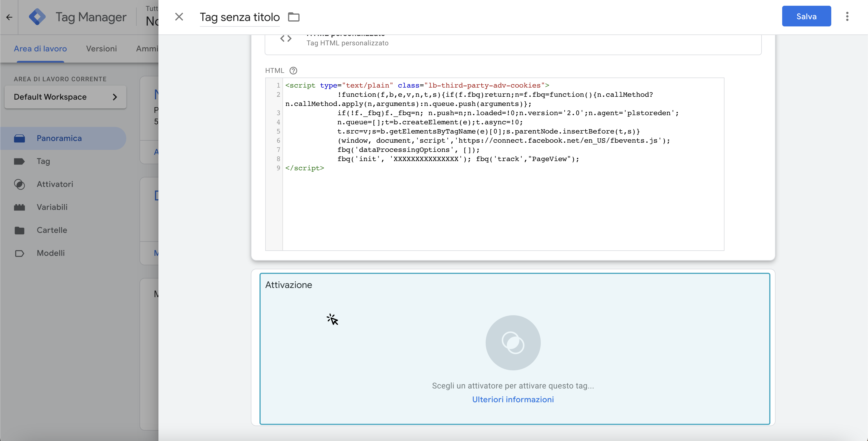
Task: Switch to Versioni tab
Action: (x=101, y=49)
